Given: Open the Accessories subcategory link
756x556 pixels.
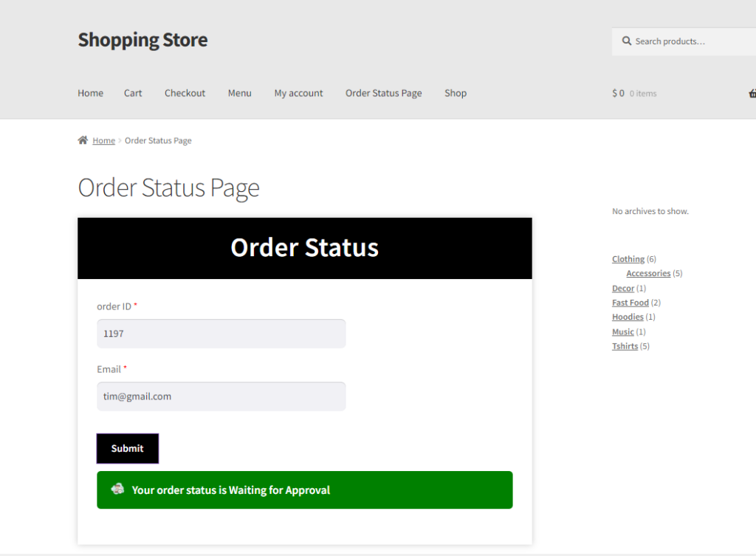Looking at the screenshot, I should (648, 273).
